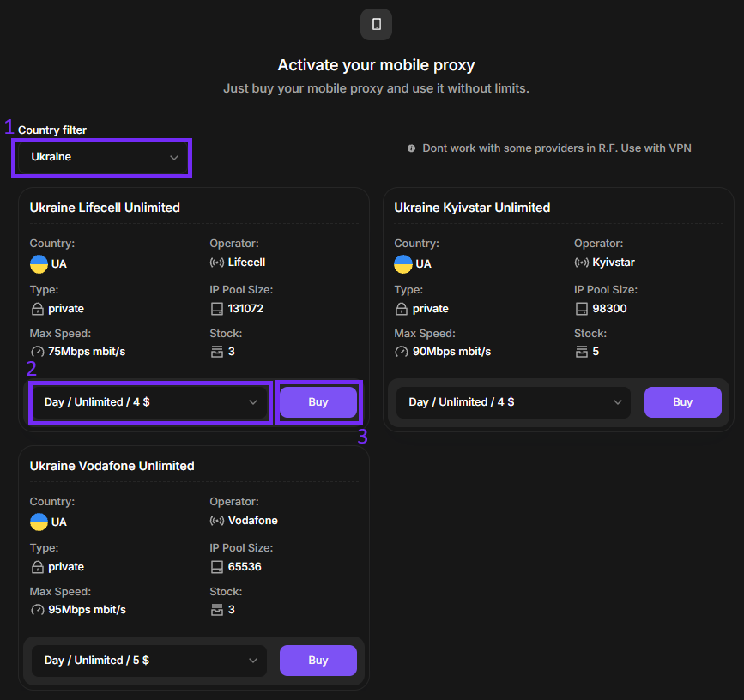
Task: Click the info icon beside VPN notice
Action: tap(412, 148)
